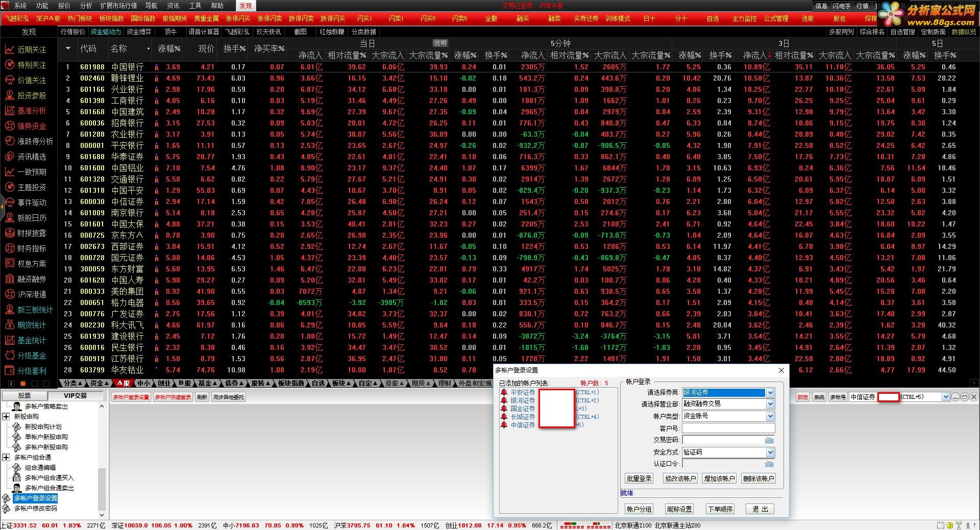Image resolution: width=980 pixels, height=530 pixels.
Task: Click the scroll-down arrow of the tree panel
Action: pyautogui.click(x=102, y=515)
